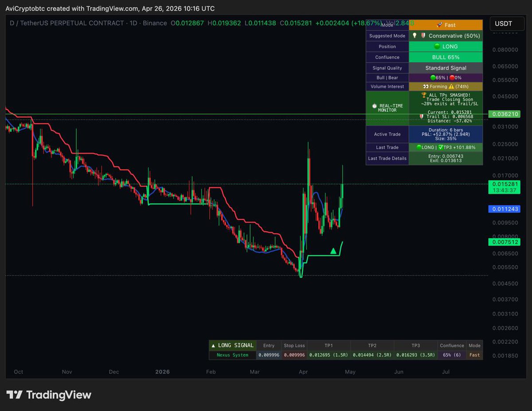This screenshot has width=532, height=411.
Task: Click the low value L0.011438
Action: [x=260, y=23]
